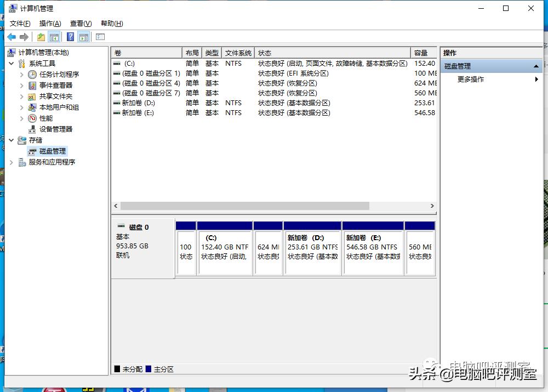Click the volume icon of 新加卷 (D:) row
Viewport: 548px width, 392px height.
117,103
